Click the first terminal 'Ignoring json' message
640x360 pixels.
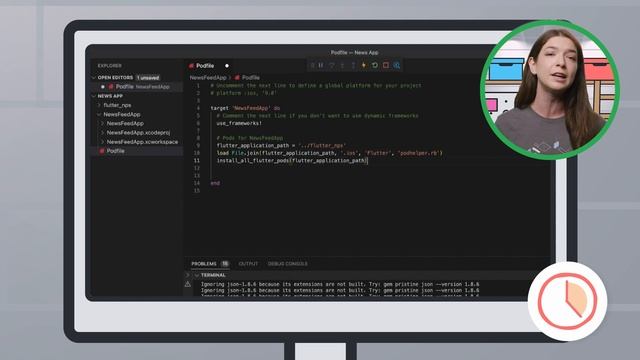(340, 284)
